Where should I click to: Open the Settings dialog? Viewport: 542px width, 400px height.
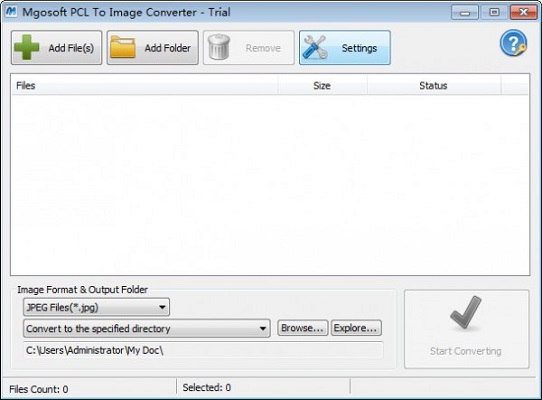345,48
